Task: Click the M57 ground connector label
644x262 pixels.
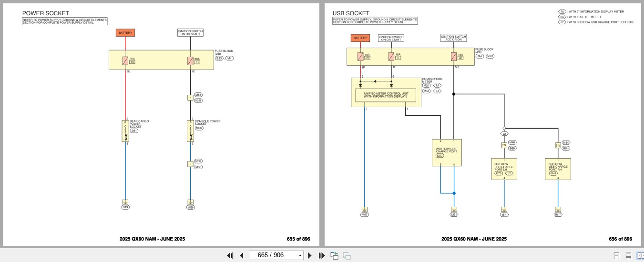Action: tap(365, 215)
